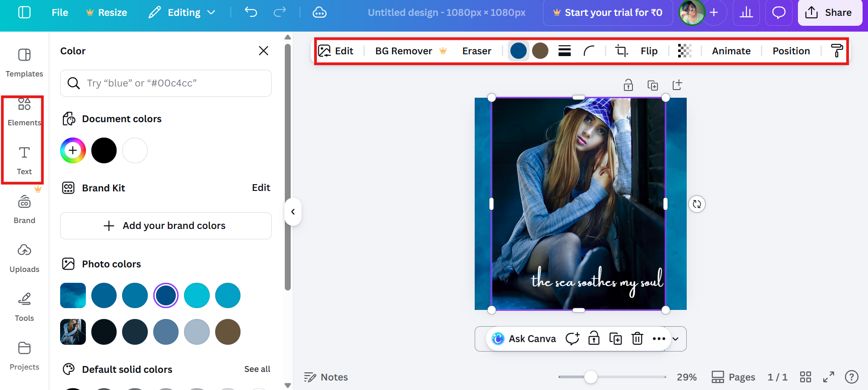See all default solid colors

(257, 369)
